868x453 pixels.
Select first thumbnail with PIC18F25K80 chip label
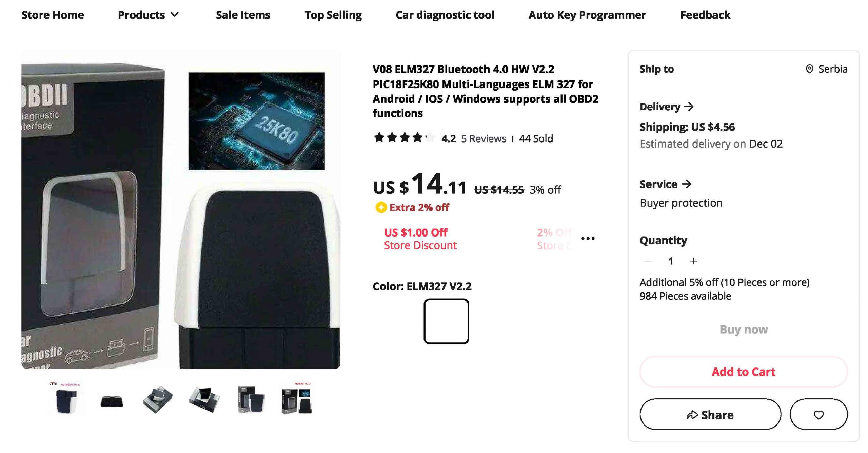66,399
